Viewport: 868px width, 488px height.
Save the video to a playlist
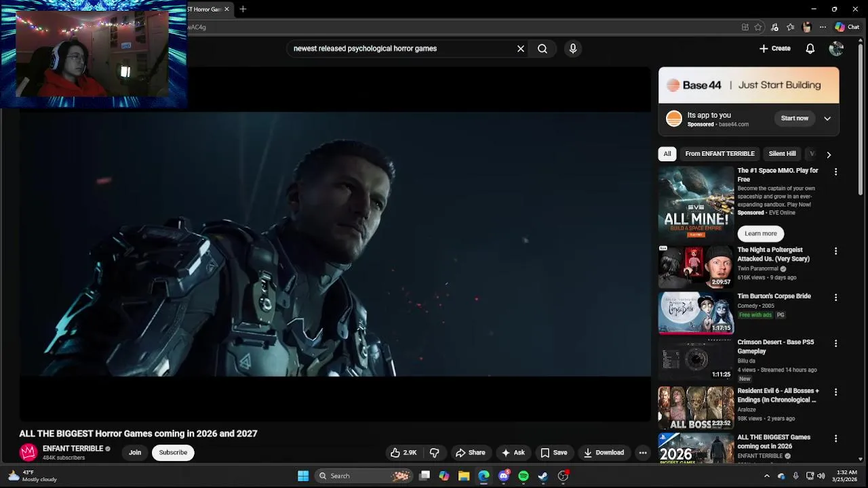tap(553, 453)
